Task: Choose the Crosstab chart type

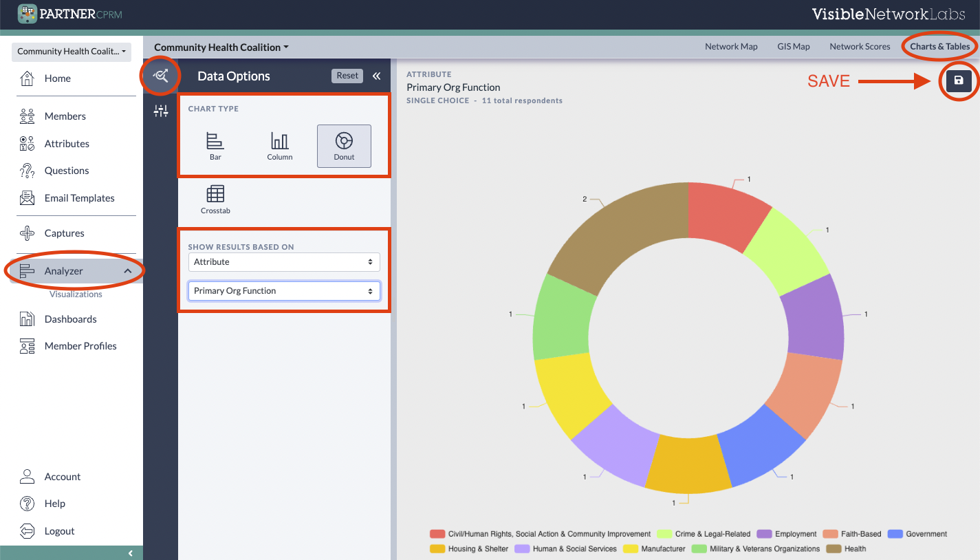Action: tap(215, 200)
